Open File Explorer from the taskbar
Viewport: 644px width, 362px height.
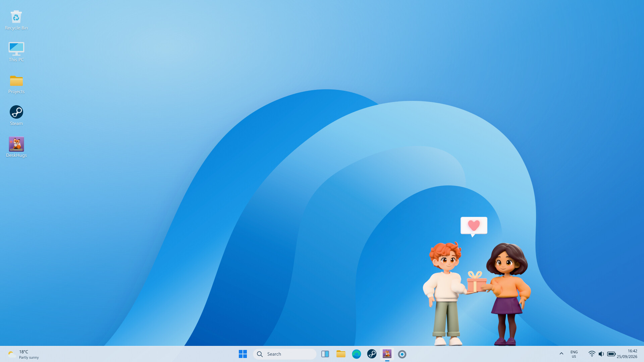pos(341,354)
